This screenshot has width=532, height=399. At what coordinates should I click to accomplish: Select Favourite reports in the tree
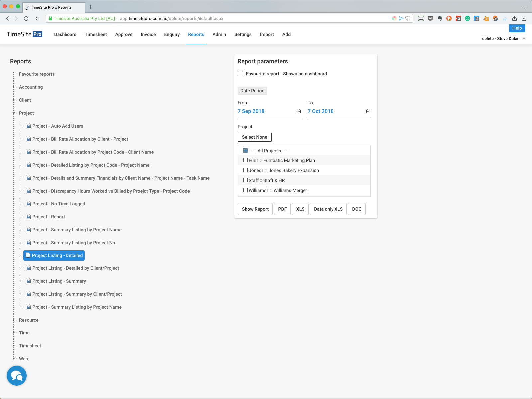37,74
